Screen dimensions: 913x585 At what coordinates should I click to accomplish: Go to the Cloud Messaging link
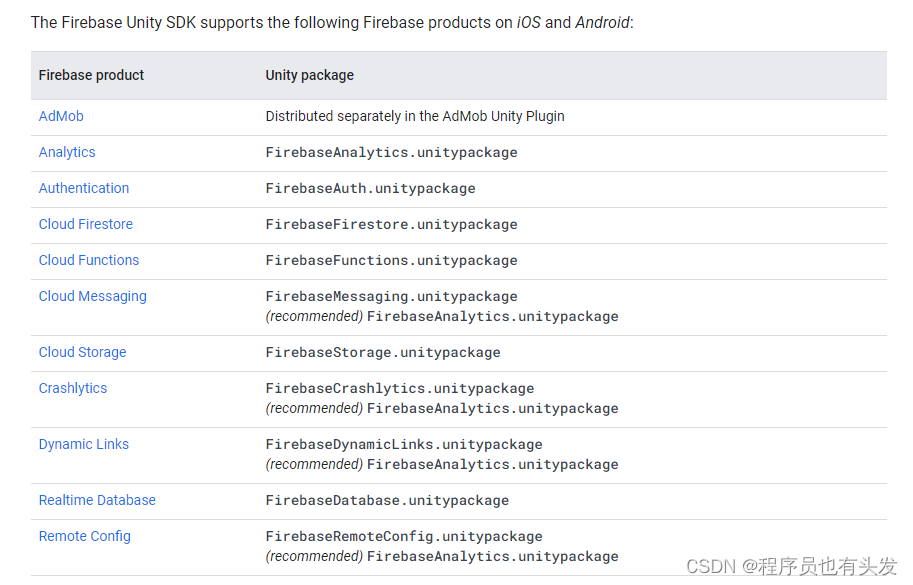click(x=93, y=297)
